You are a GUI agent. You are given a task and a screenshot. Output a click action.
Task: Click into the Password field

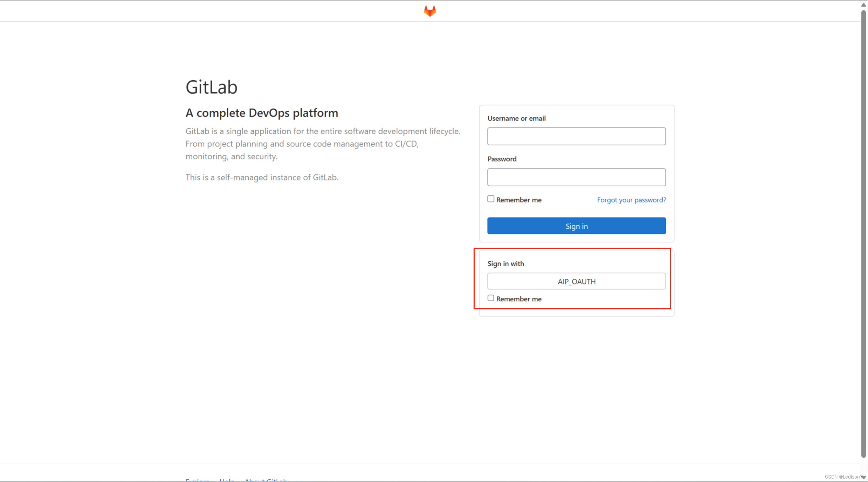click(x=576, y=177)
